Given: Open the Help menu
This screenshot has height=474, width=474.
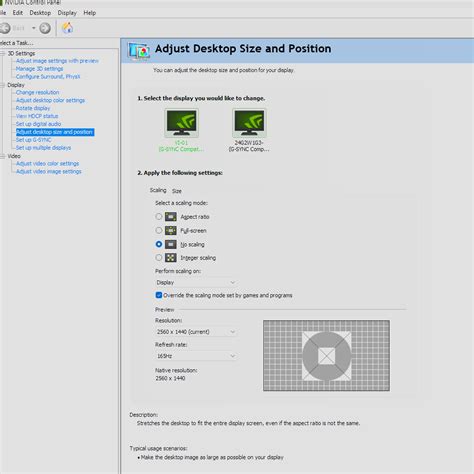Looking at the screenshot, I should (x=89, y=13).
